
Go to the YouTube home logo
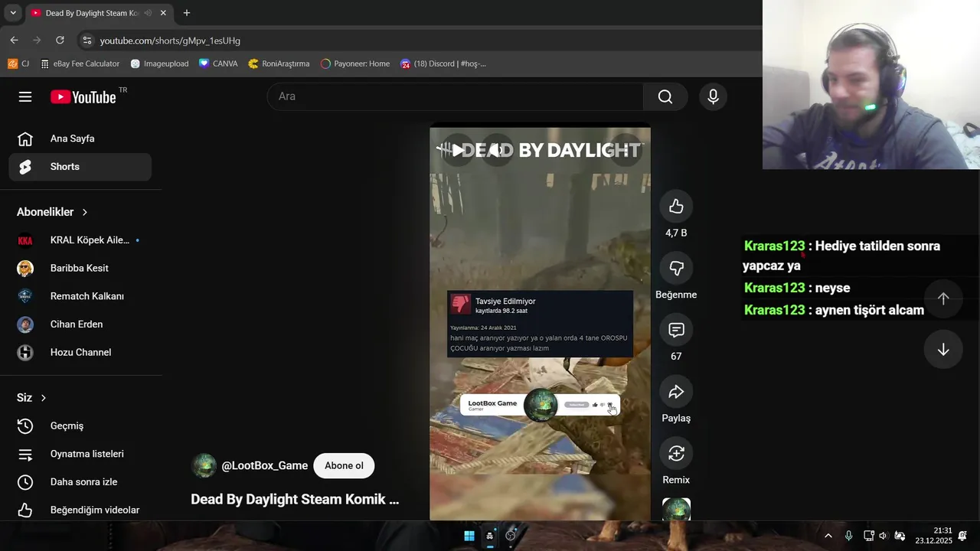pos(83,96)
